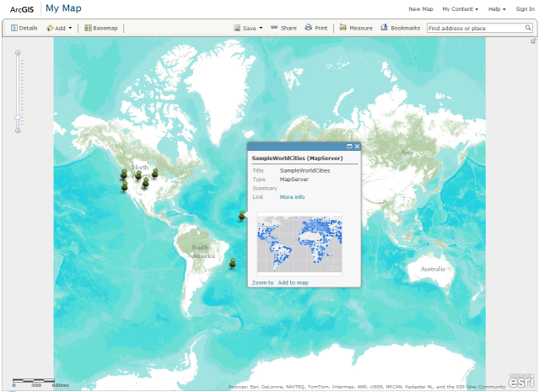539x392 pixels.
Task: Expand the Add dropdown
Action: click(x=59, y=28)
